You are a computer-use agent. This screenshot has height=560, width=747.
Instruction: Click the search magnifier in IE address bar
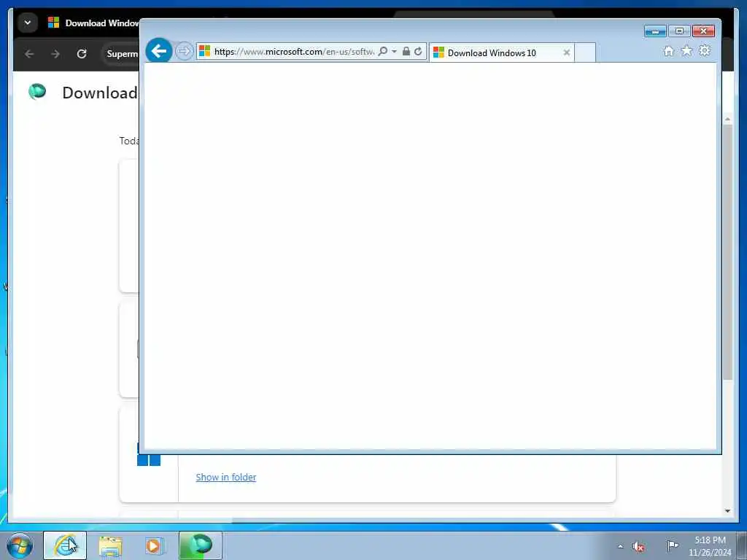pyautogui.click(x=382, y=52)
